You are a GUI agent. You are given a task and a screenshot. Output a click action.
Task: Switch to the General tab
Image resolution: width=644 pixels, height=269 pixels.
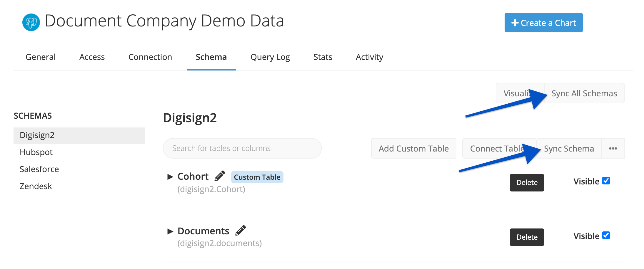(41, 57)
